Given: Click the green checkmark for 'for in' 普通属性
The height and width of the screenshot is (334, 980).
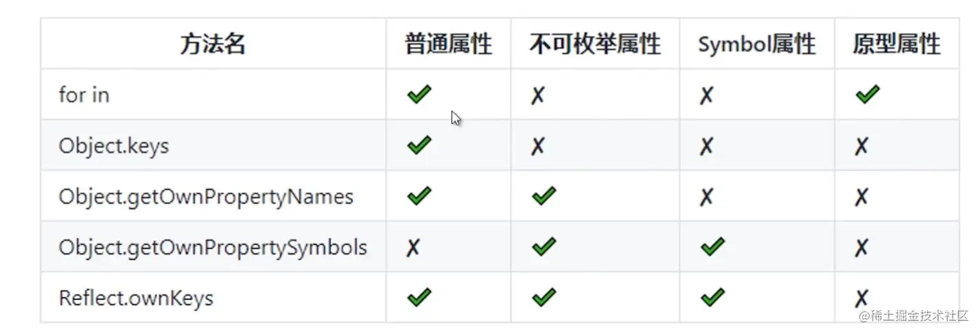Looking at the screenshot, I should (x=419, y=95).
